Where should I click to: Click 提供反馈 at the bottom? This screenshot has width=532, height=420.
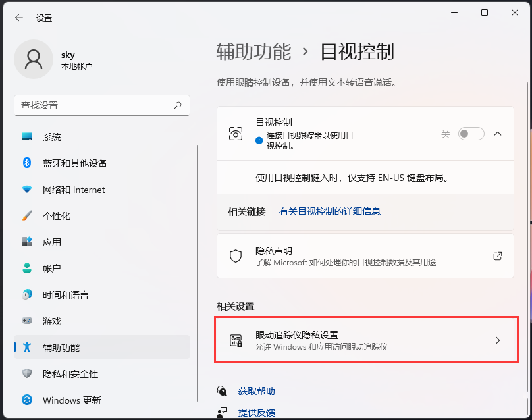click(x=256, y=412)
